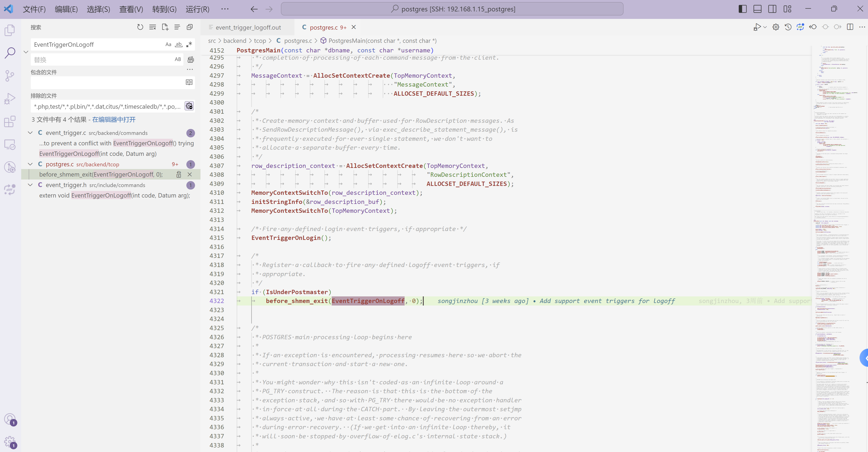Toggle search details ellipsis
The image size is (868, 452).
(190, 69)
